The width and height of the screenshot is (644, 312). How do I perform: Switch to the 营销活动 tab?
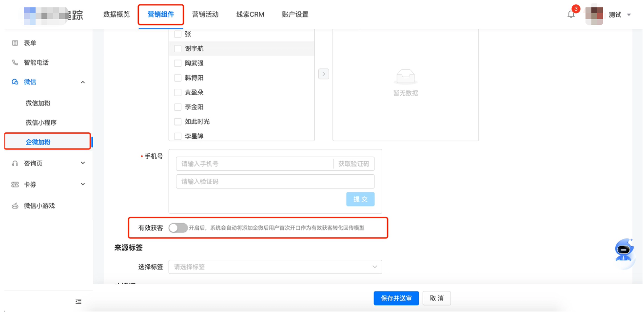(205, 15)
